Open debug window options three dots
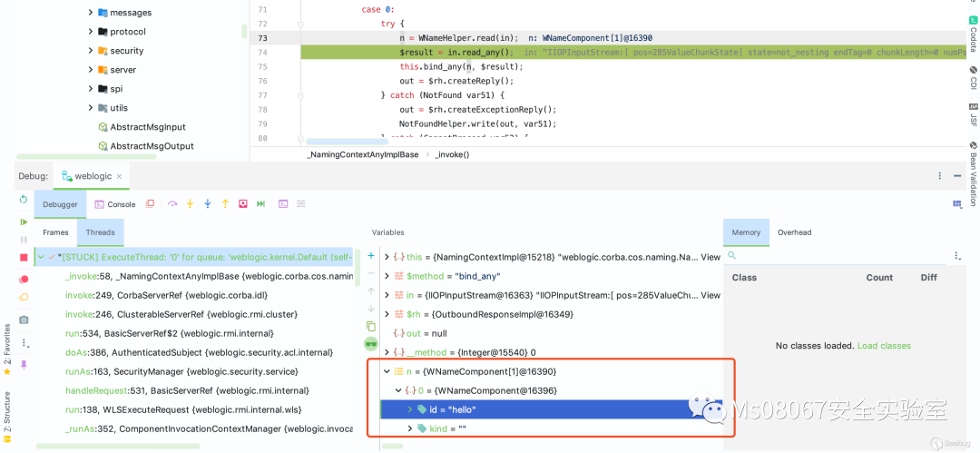The image size is (980, 453). (x=940, y=176)
